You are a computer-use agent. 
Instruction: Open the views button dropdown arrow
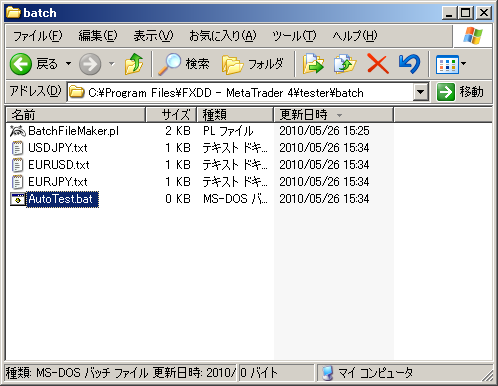point(463,63)
